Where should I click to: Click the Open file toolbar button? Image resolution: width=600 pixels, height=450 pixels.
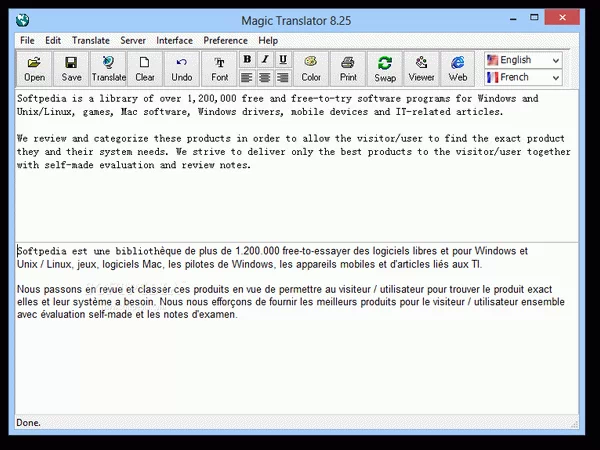(34, 69)
